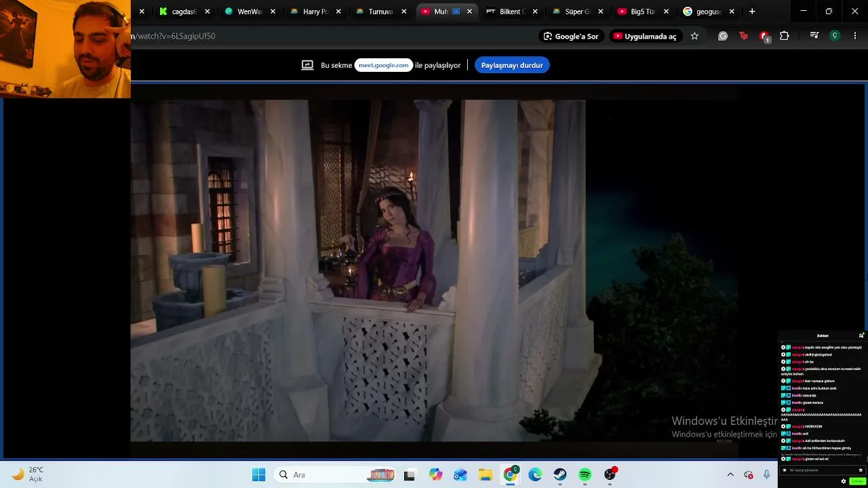868x488 pixels.
Task: Close the cagdas6 tab
Action: [207, 12]
